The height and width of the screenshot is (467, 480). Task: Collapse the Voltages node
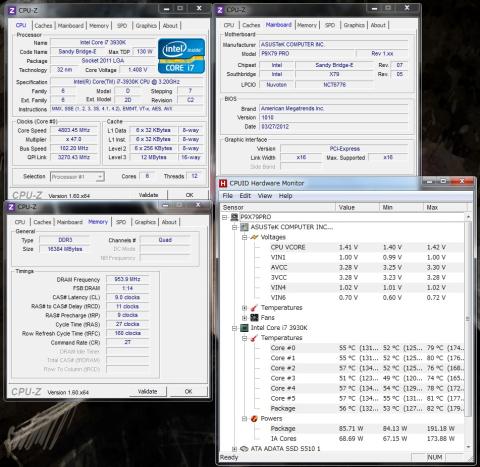coord(244,237)
